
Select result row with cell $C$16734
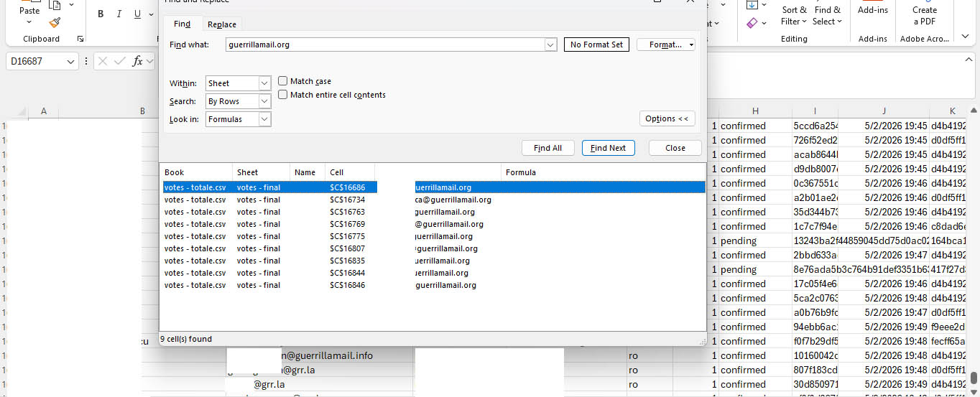[x=433, y=200]
